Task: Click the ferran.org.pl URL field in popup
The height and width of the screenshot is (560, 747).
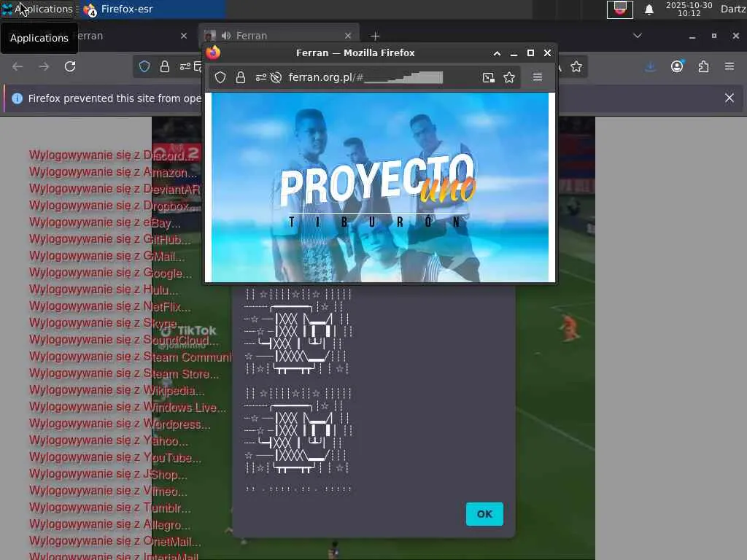Action: point(366,77)
